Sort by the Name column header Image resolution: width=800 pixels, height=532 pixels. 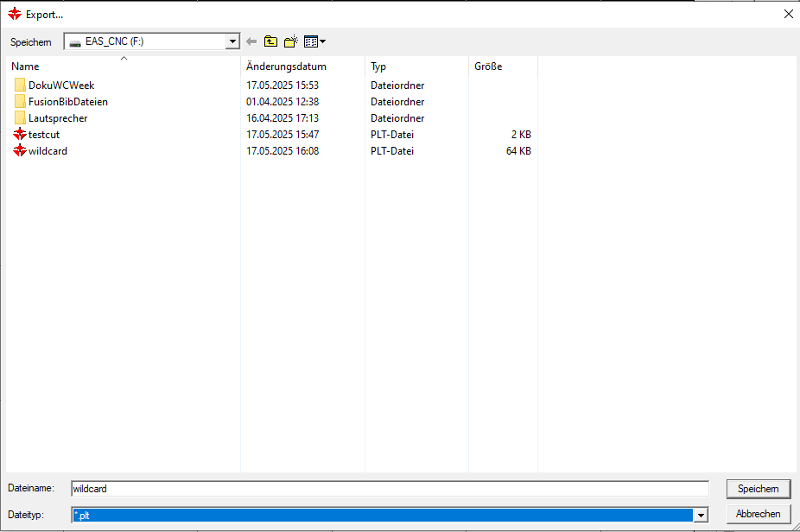coord(123,66)
